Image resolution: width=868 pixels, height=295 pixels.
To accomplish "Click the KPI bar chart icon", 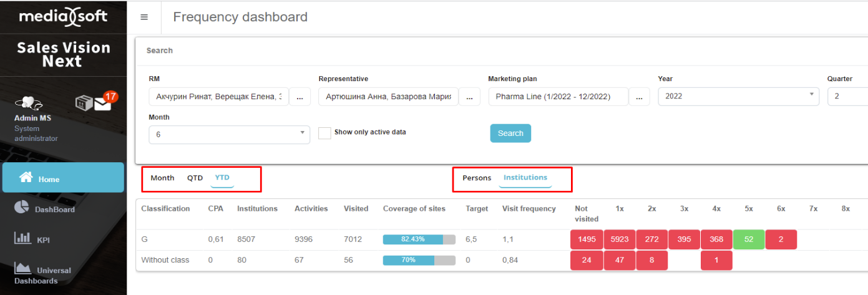I will [x=22, y=238].
